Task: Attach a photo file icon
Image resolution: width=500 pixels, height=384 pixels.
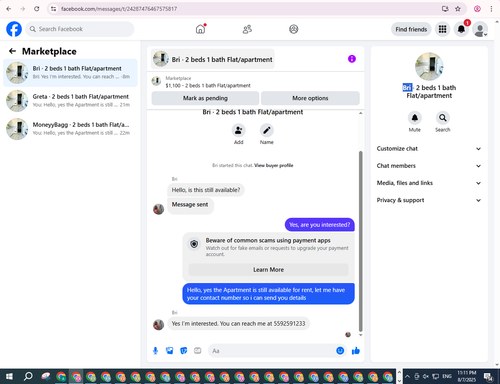Action: pos(169,351)
